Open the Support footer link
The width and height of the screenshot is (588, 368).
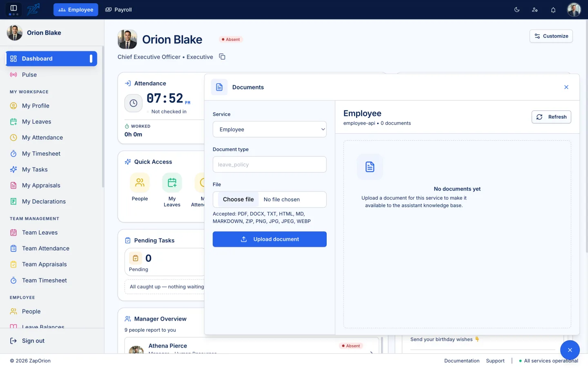pos(495,361)
